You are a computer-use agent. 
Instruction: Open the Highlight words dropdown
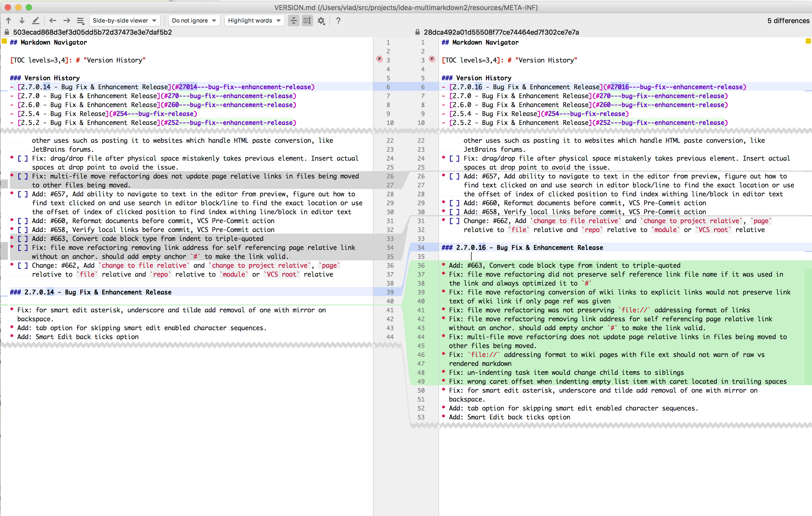(254, 20)
